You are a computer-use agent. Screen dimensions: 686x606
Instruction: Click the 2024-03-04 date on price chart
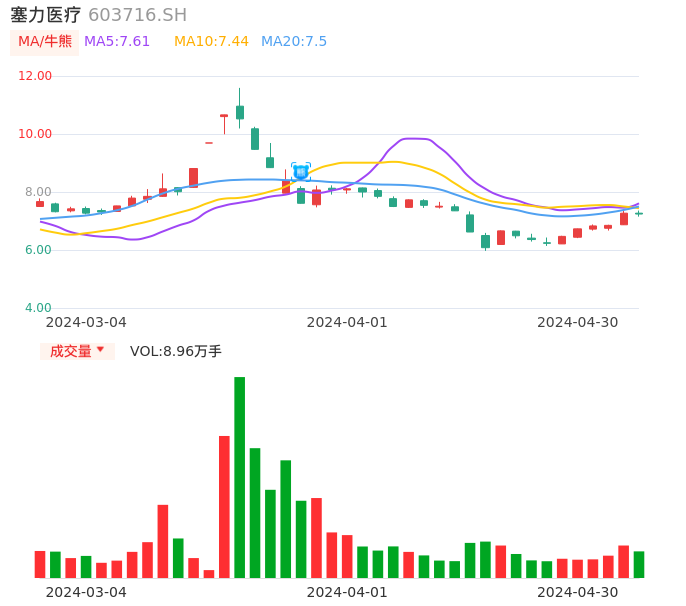(86, 323)
